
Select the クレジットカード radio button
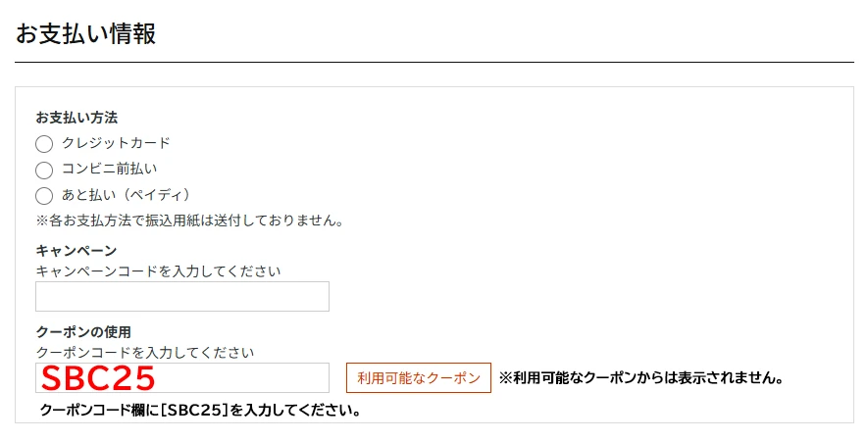44,144
